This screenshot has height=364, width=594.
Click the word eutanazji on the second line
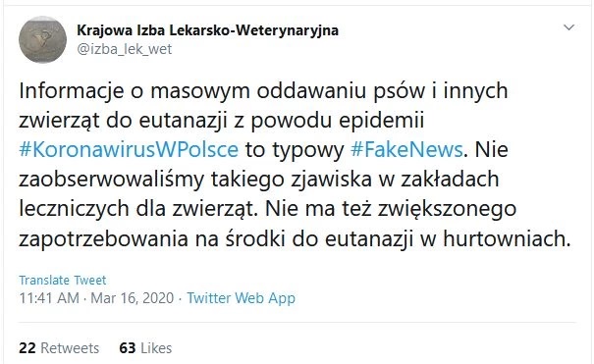(x=183, y=121)
